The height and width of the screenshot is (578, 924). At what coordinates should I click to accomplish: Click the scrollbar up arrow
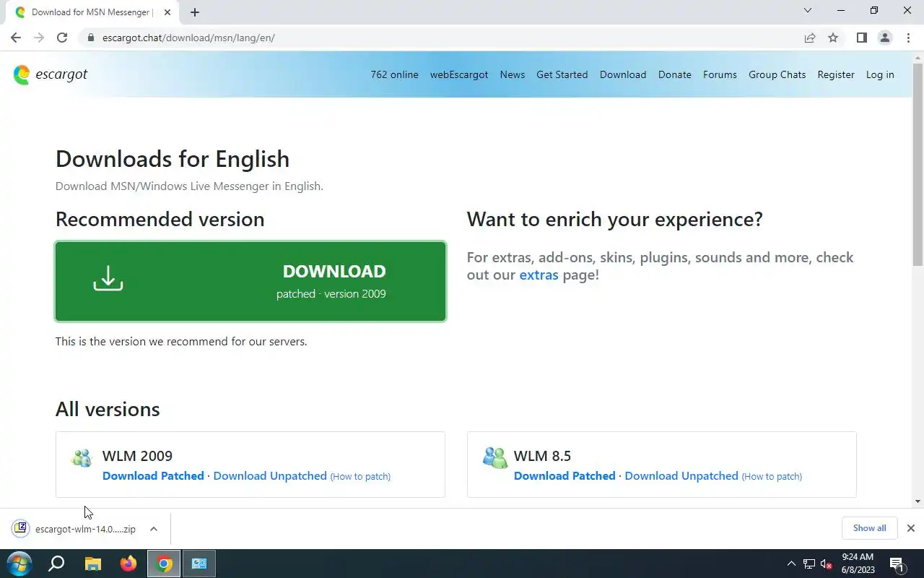click(918, 57)
